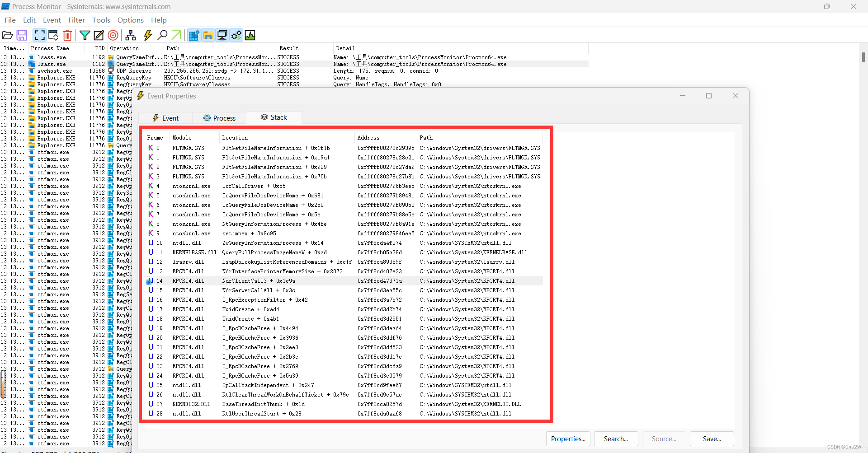868x453 pixels.
Task: Click the Frame column header in stack list
Action: 156,138
